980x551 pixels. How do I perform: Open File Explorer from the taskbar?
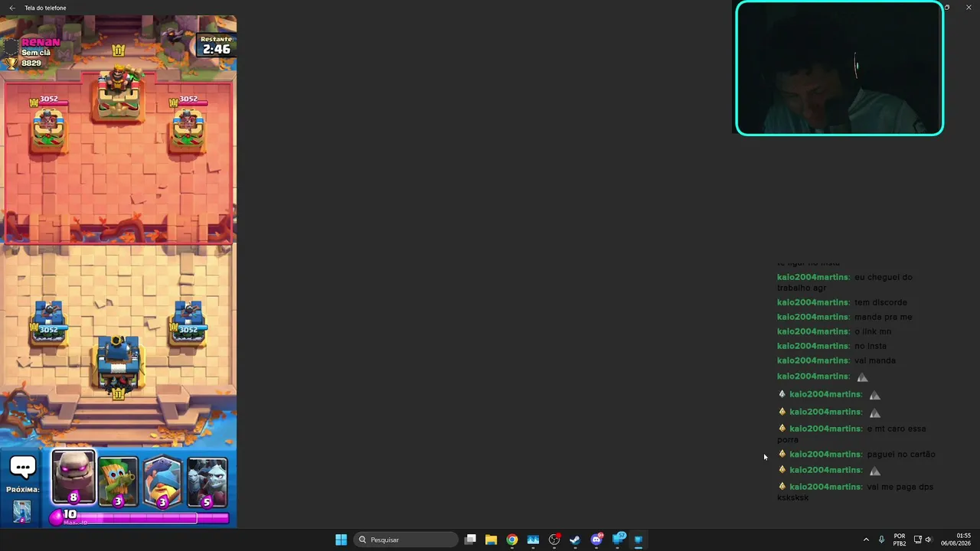coord(491,540)
